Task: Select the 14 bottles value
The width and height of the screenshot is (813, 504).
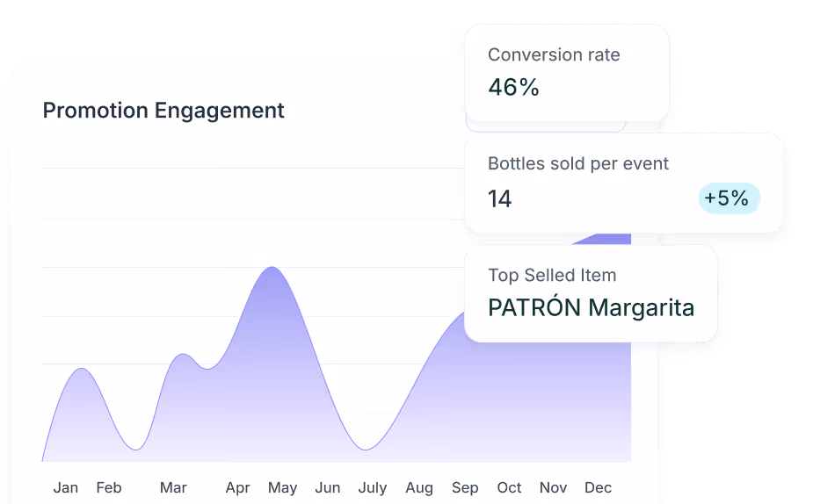Action: (499, 199)
